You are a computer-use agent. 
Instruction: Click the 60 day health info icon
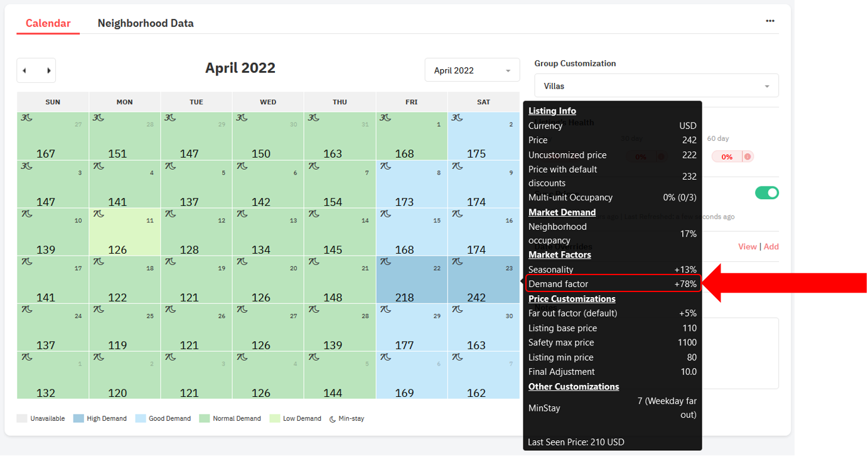coord(748,157)
